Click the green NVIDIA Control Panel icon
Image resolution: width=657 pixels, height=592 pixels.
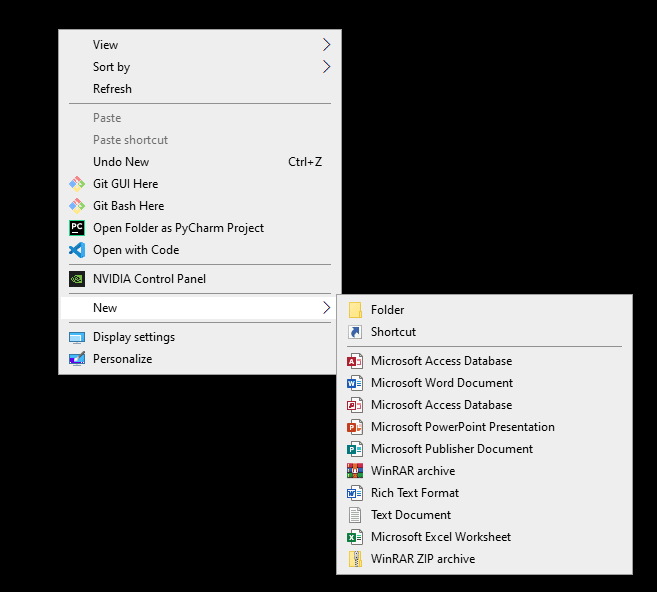tap(77, 279)
